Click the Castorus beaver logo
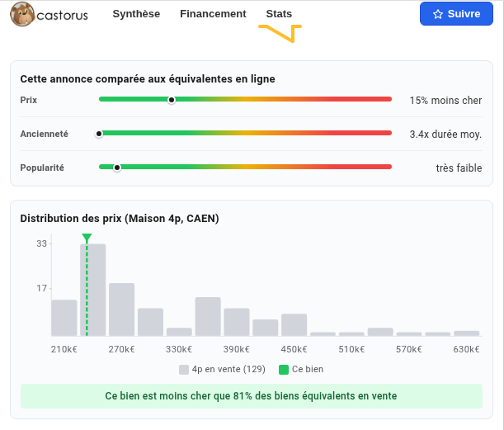Image resolution: width=504 pixels, height=430 pixels. [22, 14]
